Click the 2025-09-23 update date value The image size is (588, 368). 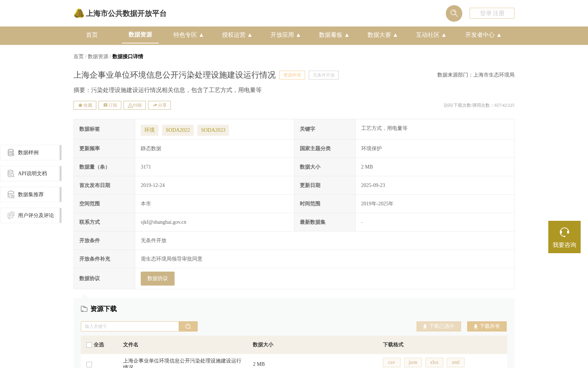pyautogui.click(x=373, y=185)
